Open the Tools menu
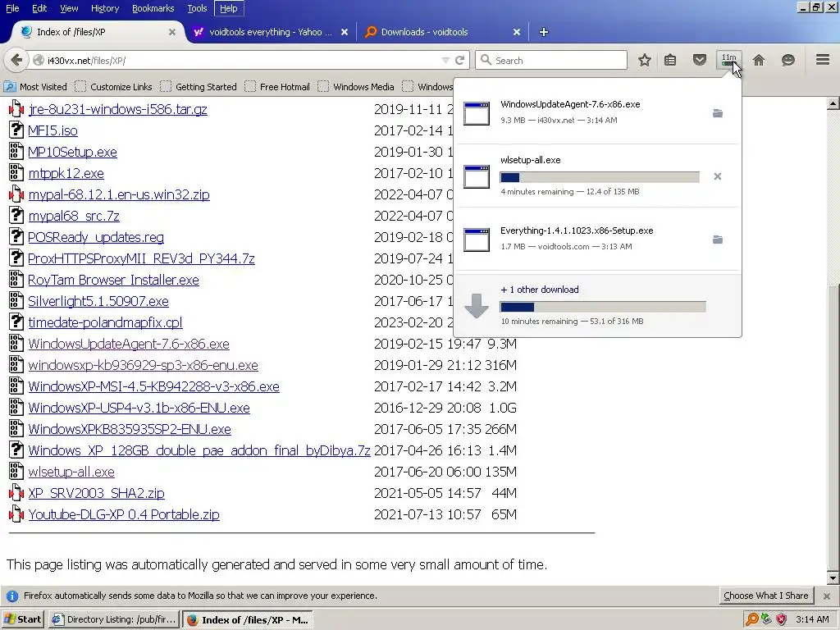Viewport: 840px width, 630px height. pos(197,8)
